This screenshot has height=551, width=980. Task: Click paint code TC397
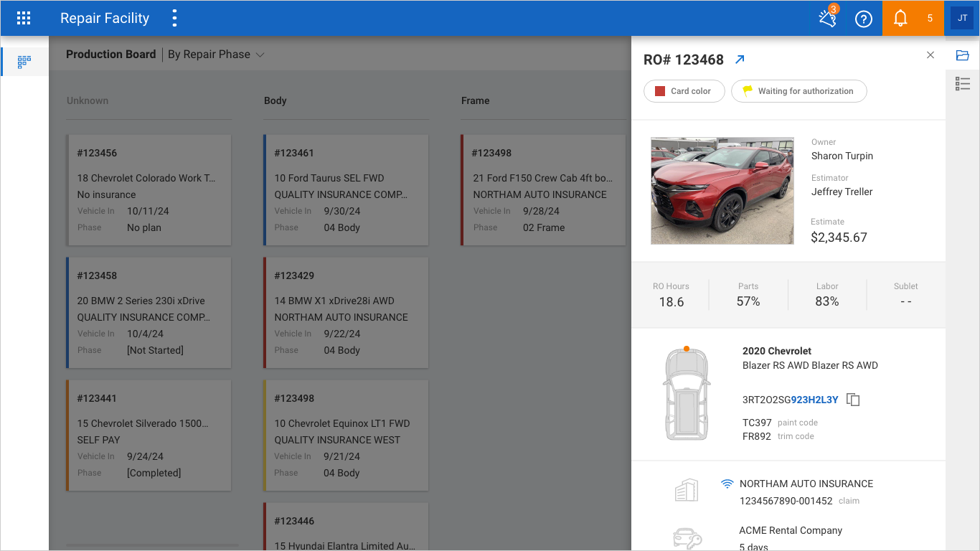pyautogui.click(x=757, y=423)
